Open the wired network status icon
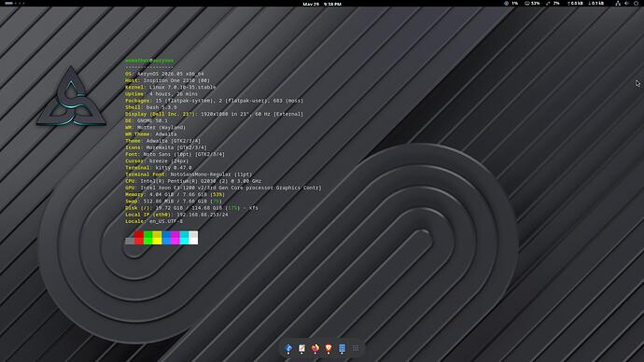The height and width of the screenshot is (362, 644). point(618,4)
